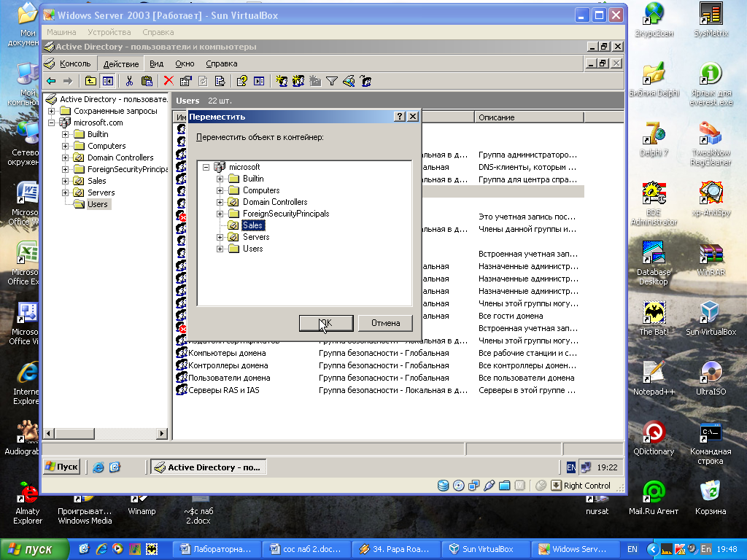Viewport: 747px width, 560px height.
Task: Create a new group via toolbar icon
Action: coord(298,82)
